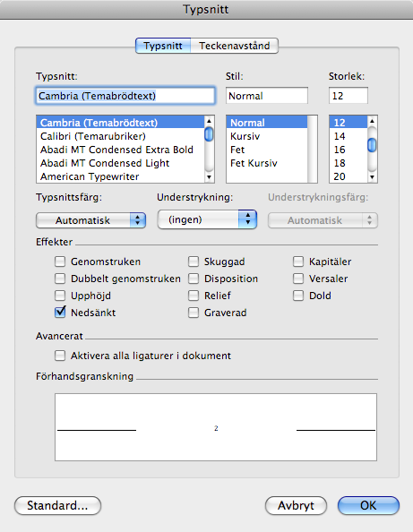
Task: Open the Understrykning (ingen) dropdown
Action: click(207, 219)
